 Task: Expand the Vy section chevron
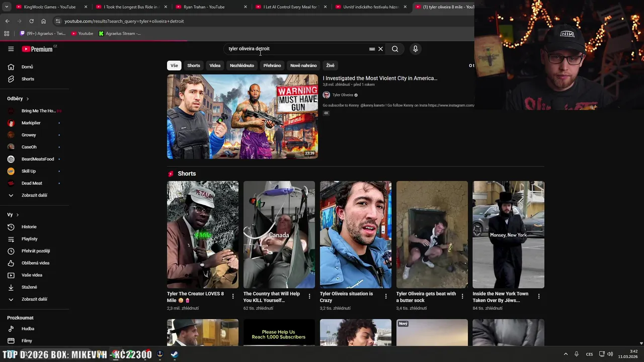pos(17,215)
